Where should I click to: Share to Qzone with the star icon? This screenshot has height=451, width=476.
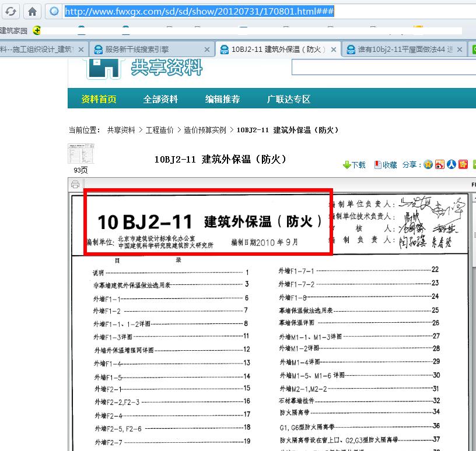(428, 164)
